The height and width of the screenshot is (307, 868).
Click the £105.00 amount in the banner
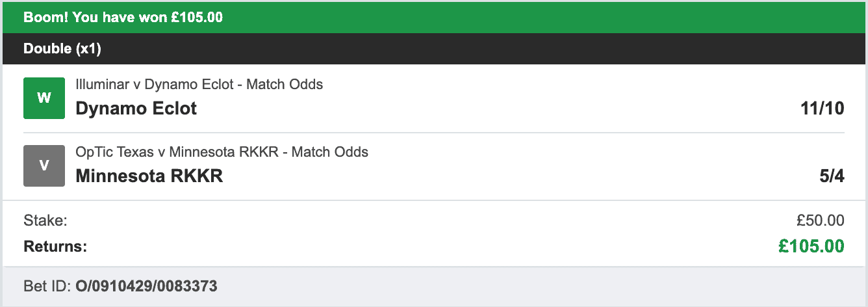[x=196, y=17]
